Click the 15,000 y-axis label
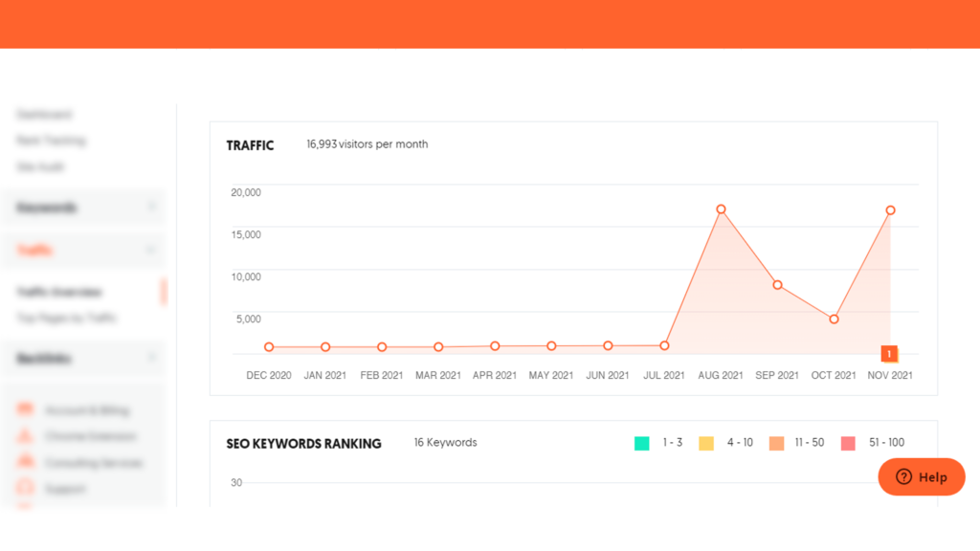 246,235
